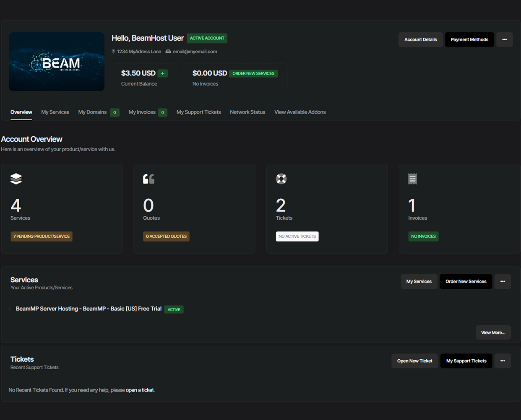Viewport: 521px width, 420px height.
Task: Open the My Services tab
Action: [x=55, y=112]
